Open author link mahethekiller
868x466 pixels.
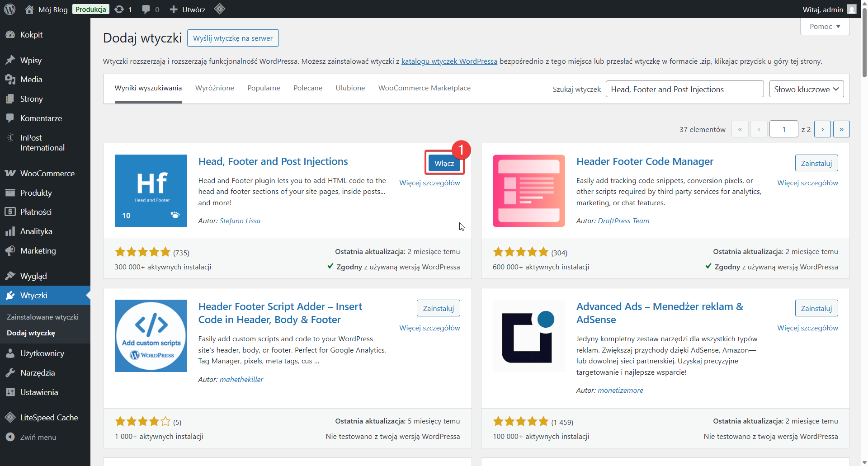(241, 379)
